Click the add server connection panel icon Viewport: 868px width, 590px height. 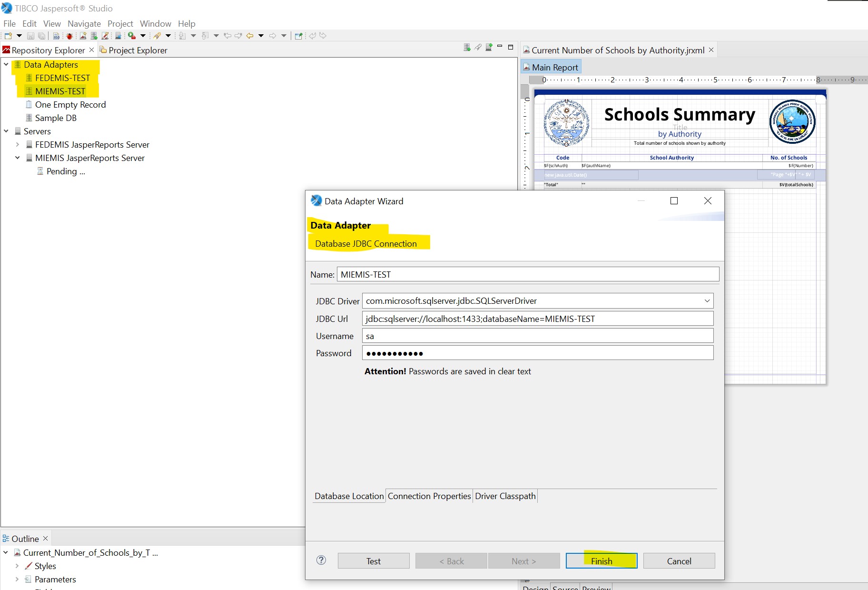click(489, 47)
